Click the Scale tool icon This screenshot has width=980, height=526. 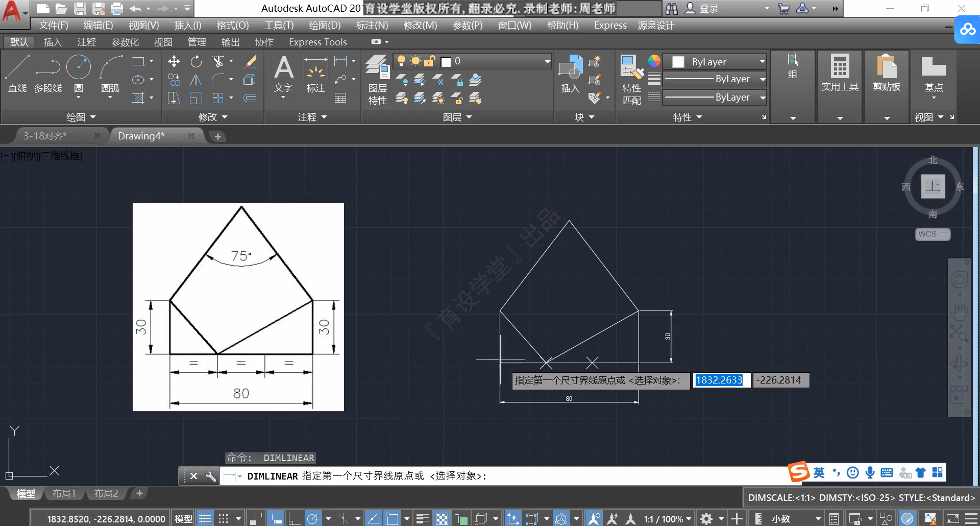pyautogui.click(x=196, y=98)
